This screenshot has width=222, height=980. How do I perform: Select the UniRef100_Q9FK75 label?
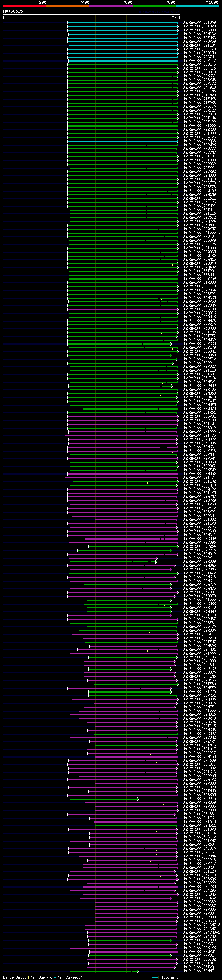tap(199, 68)
